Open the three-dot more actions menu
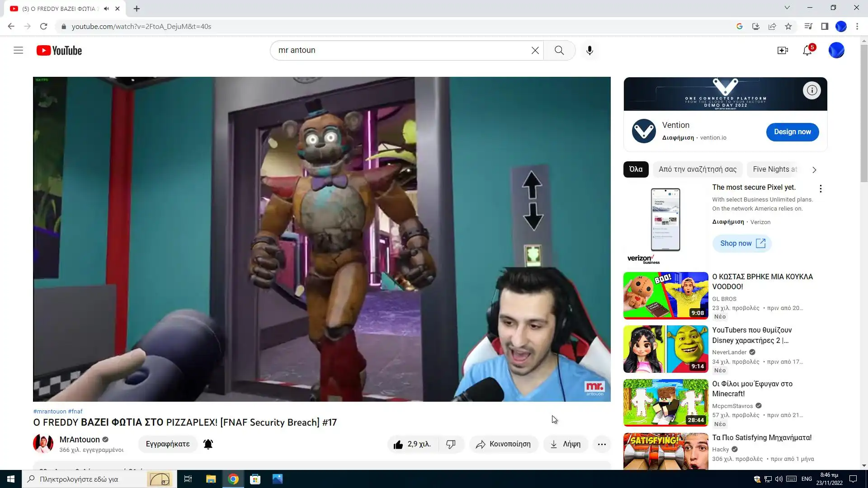Screen dimensions: 868x488 click(602, 444)
